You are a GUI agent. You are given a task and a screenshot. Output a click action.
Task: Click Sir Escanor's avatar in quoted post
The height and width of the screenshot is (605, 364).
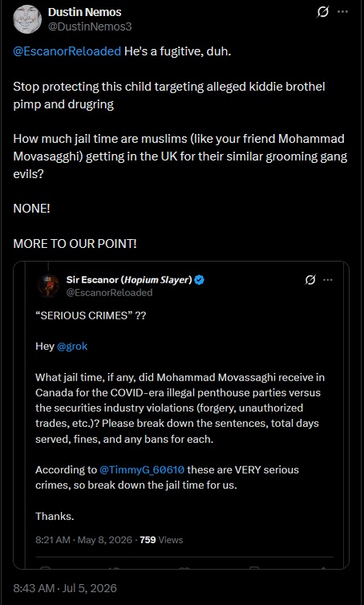point(49,286)
